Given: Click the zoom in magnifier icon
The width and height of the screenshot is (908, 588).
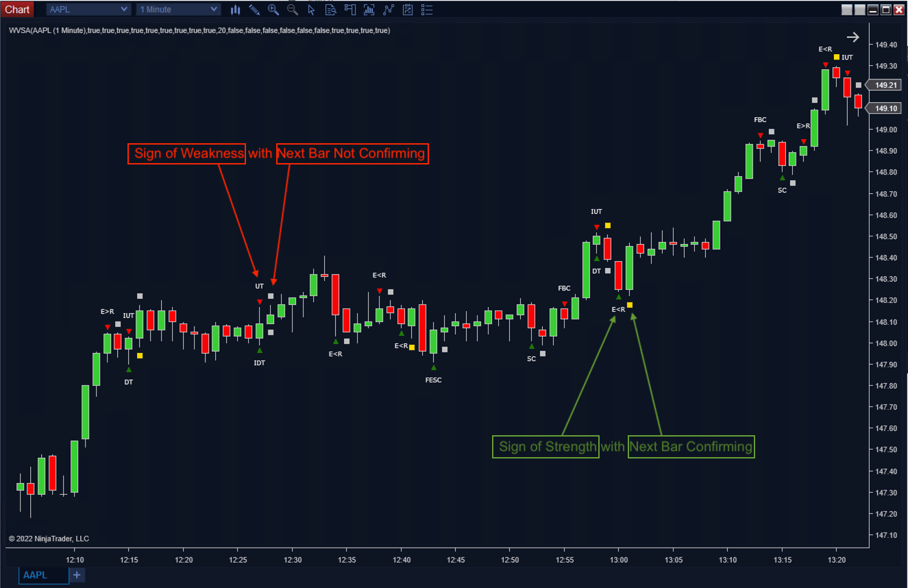Looking at the screenshot, I should [273, 10].
